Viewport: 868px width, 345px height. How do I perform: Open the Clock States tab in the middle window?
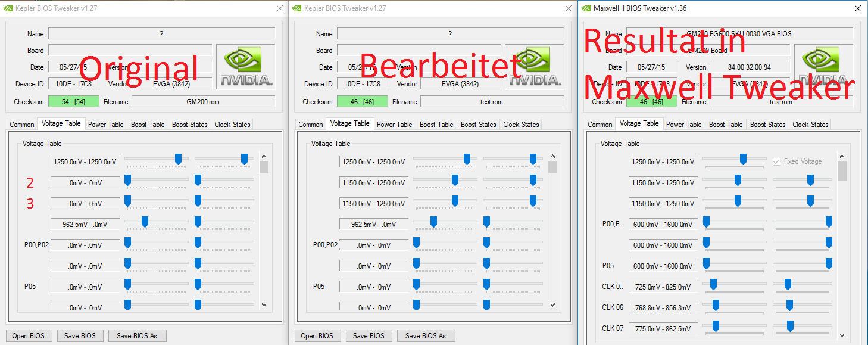(x=521, y=124)
